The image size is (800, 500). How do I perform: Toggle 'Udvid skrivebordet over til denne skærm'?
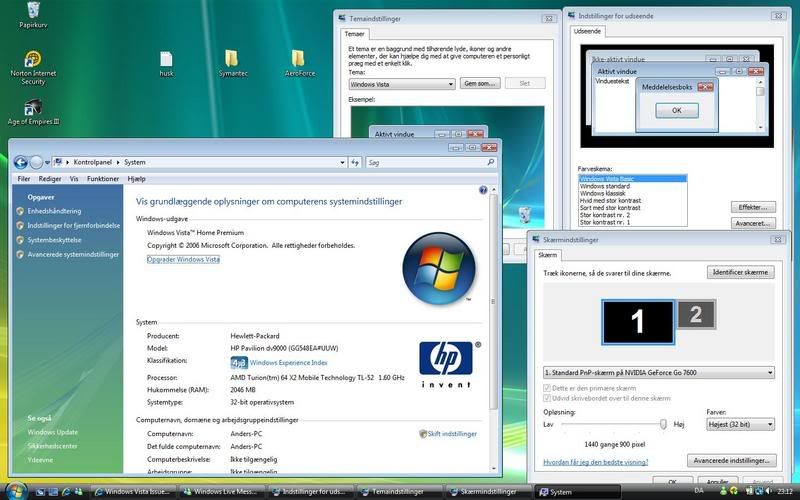(x=547, y=398)
